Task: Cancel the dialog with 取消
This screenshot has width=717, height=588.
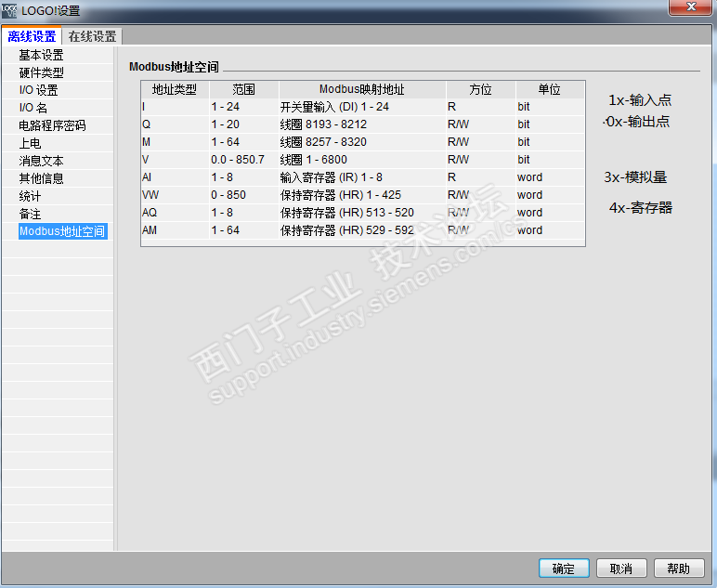Action: pyautogui.click(x=621, y=568)
